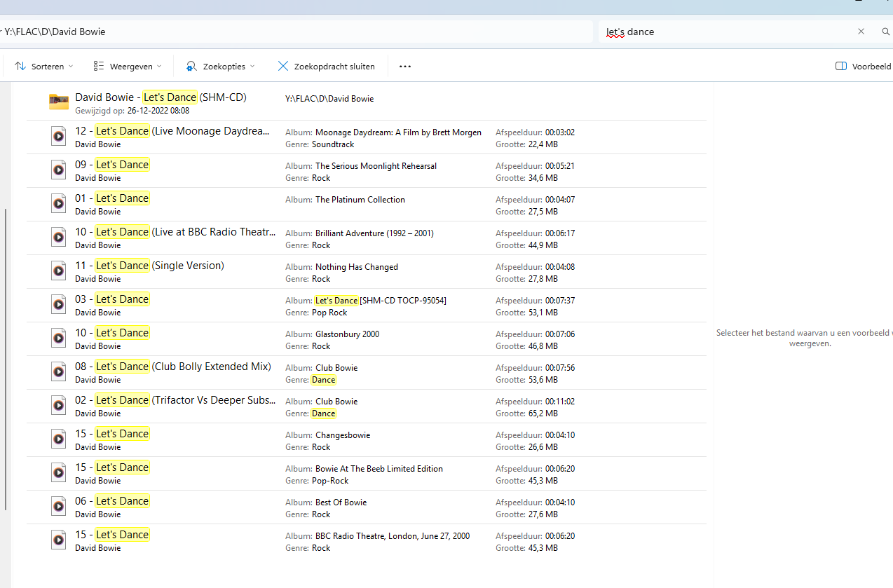893x588 pixels.
Task: Click the Y:\FLAC\D\David Bowie address bar
Action: tap(296, 32)
